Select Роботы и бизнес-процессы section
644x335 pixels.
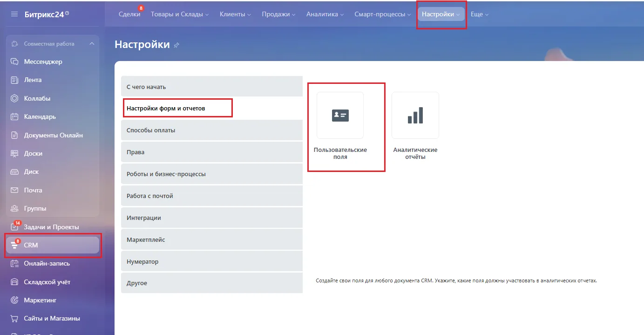click(212, 174)
